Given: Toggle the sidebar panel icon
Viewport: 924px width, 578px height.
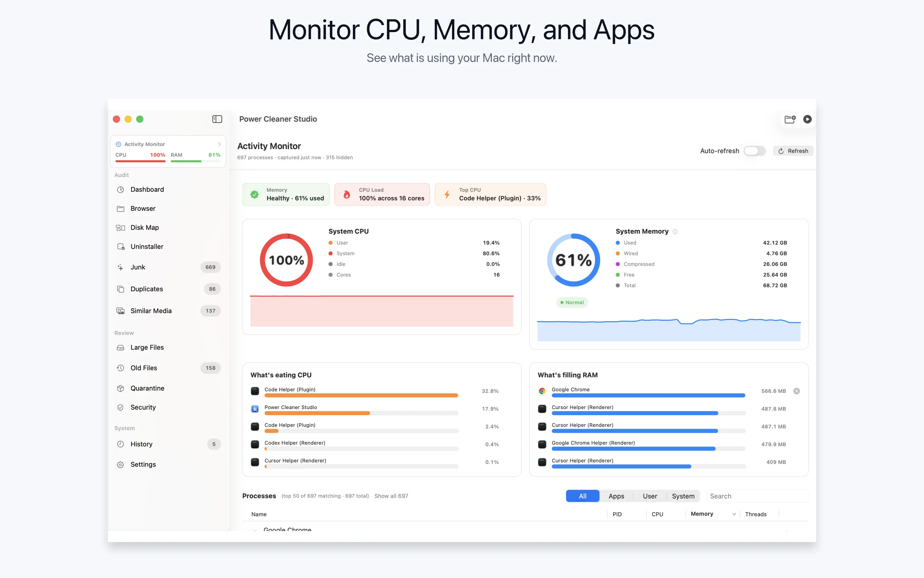Looking at the screenshot, I should tap(217, 119).
